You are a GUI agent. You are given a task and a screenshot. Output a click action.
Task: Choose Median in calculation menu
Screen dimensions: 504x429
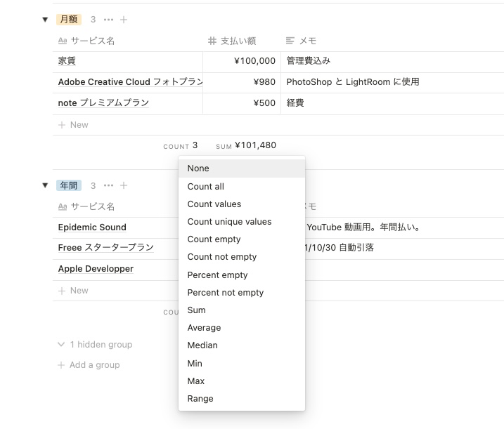pos(242,345)
